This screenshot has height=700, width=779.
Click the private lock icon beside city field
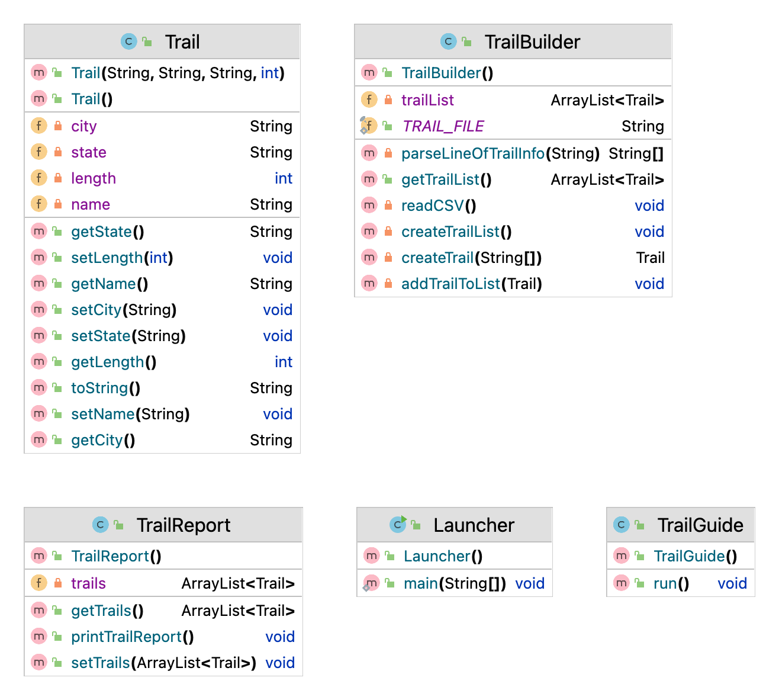tap(58, 126)
